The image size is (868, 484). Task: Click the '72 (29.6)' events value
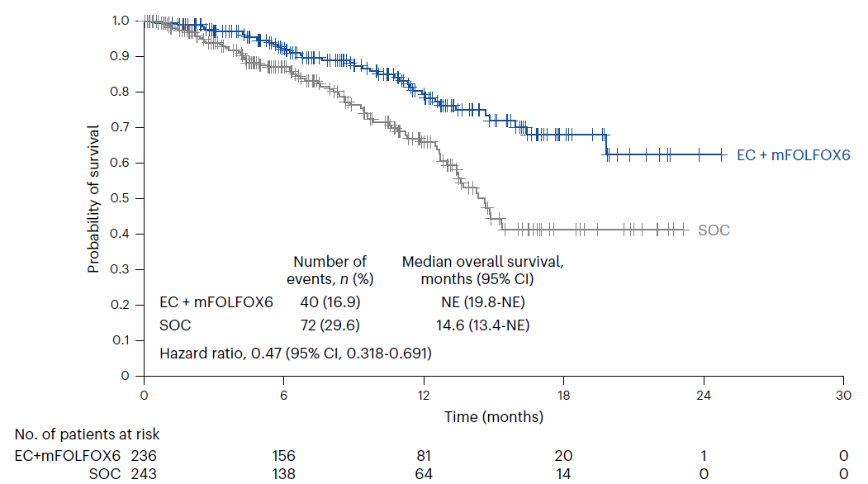330,325
